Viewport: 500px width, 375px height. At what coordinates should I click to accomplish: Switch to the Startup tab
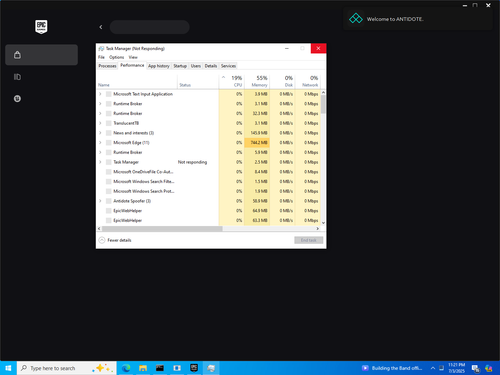180,66
